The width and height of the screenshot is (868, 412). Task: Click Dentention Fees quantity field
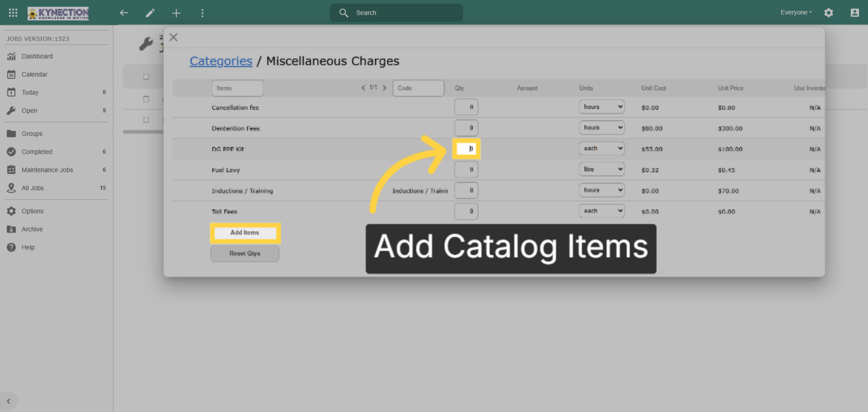tap(466, 128)
